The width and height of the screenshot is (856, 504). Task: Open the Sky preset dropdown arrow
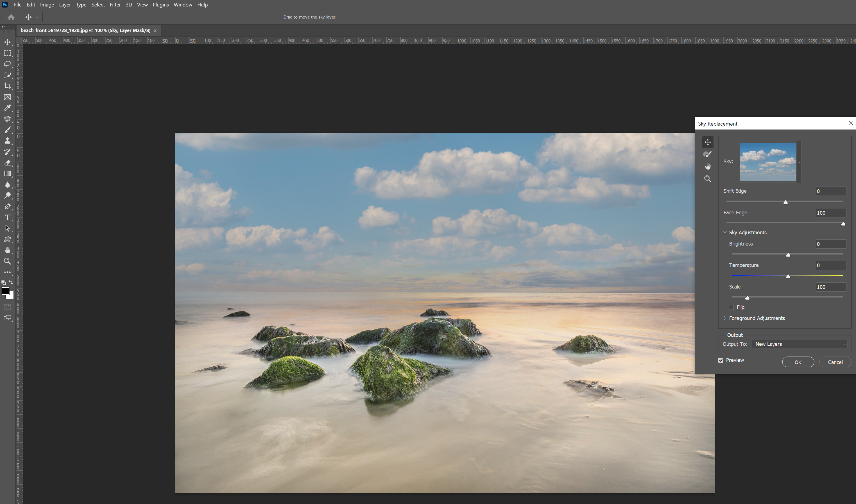[x=799, y=162]
